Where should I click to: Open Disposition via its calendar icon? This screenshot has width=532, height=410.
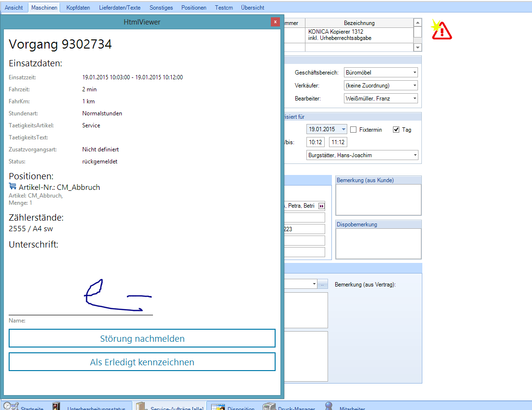(x=218, y=407)
